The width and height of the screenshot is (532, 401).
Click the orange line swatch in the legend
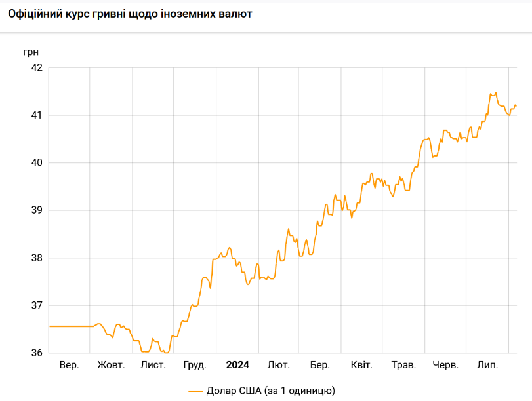click(x=195, y=391)
